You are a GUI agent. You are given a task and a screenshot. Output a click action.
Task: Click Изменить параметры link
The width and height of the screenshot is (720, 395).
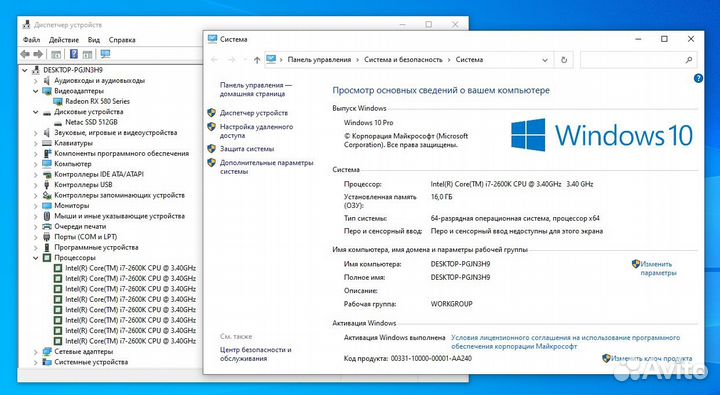tap(658, 269)
